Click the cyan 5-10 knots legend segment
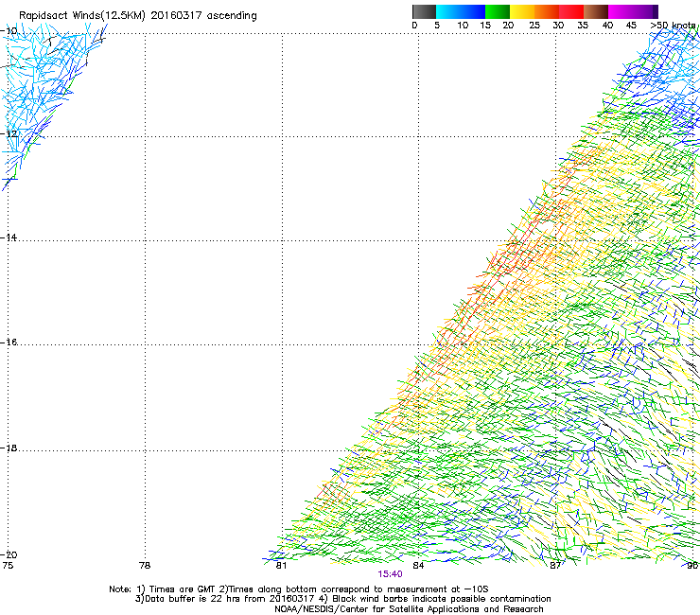This screenshot has height=615, width=700. (x=448, y=11)
